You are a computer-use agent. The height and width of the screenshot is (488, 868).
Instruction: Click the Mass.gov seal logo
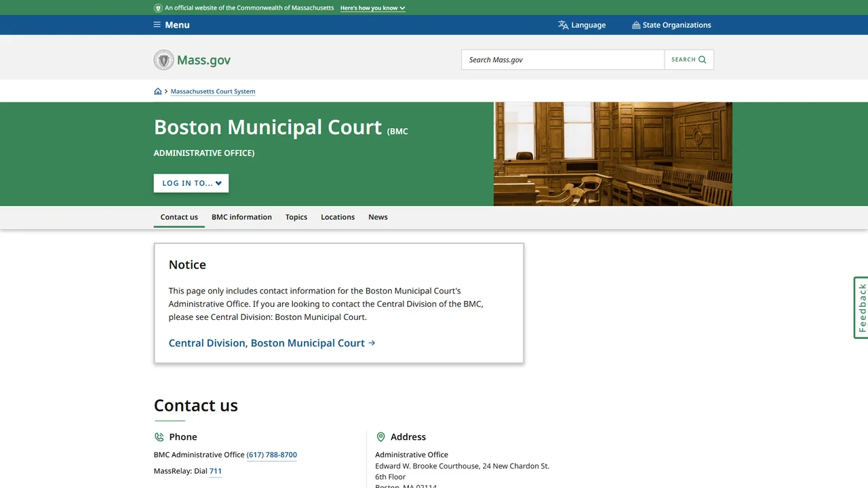click(x=163, y=60)
